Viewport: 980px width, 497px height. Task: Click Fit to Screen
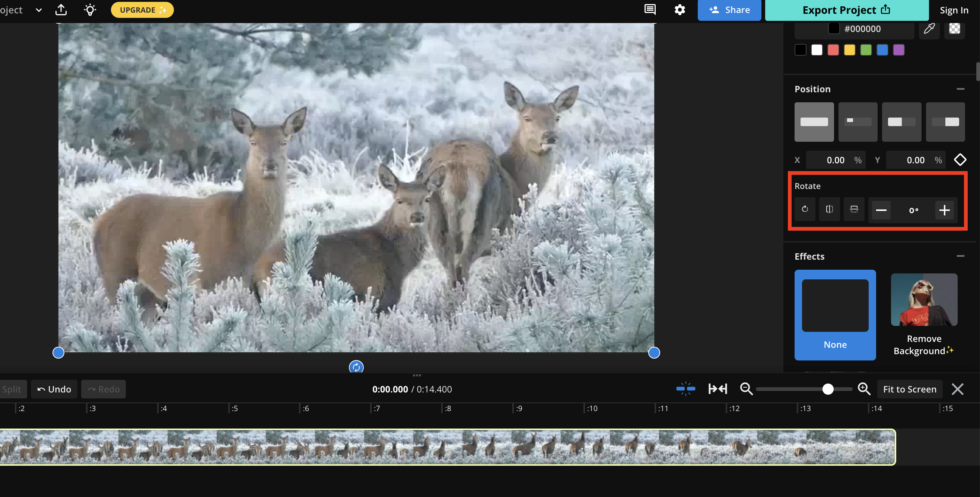pyautogui.click(x=910, y=389)
